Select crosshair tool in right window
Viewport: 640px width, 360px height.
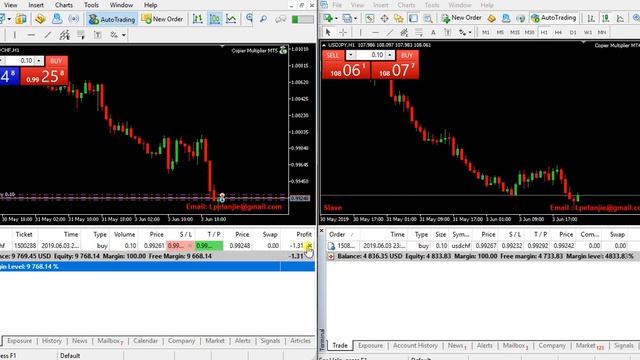(x=343, y=32)
